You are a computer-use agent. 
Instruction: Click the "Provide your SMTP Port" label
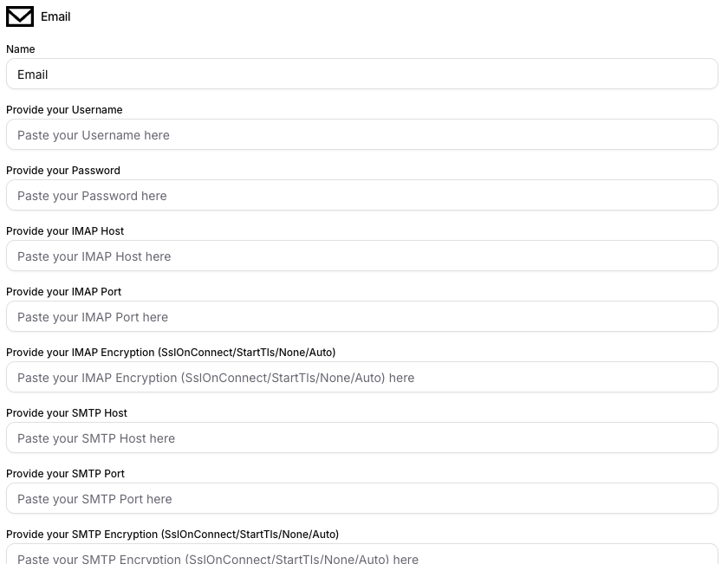click(64, 474)
